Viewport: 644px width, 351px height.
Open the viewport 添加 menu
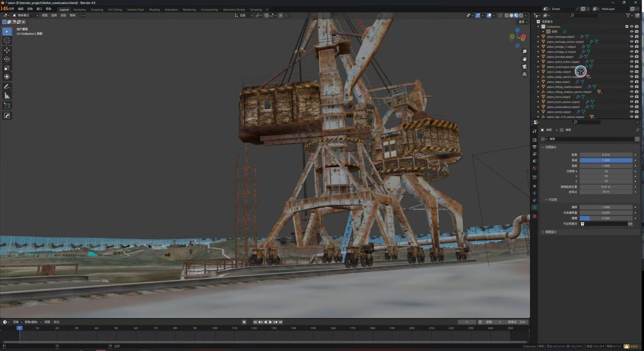tap(63, 15)
